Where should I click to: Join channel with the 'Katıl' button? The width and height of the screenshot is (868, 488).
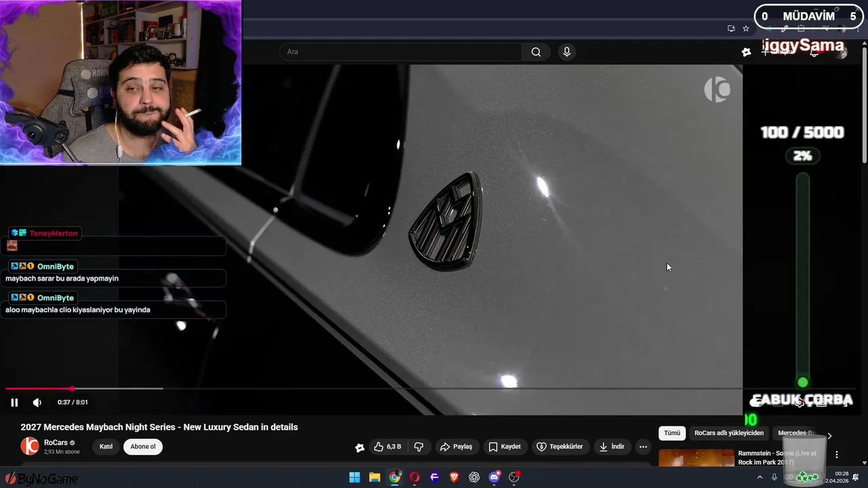point(106,447)
